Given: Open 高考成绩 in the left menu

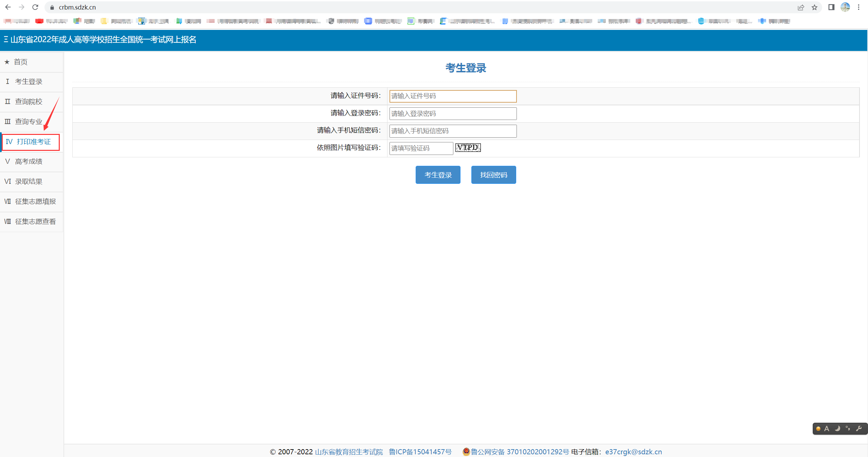Looking at the screenshot, I should coord(29,161).
